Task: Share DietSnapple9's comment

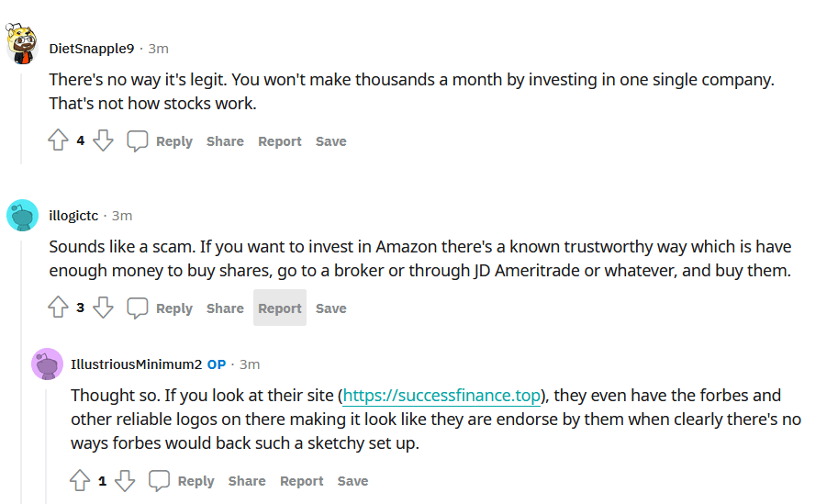Action: (225, 141)
